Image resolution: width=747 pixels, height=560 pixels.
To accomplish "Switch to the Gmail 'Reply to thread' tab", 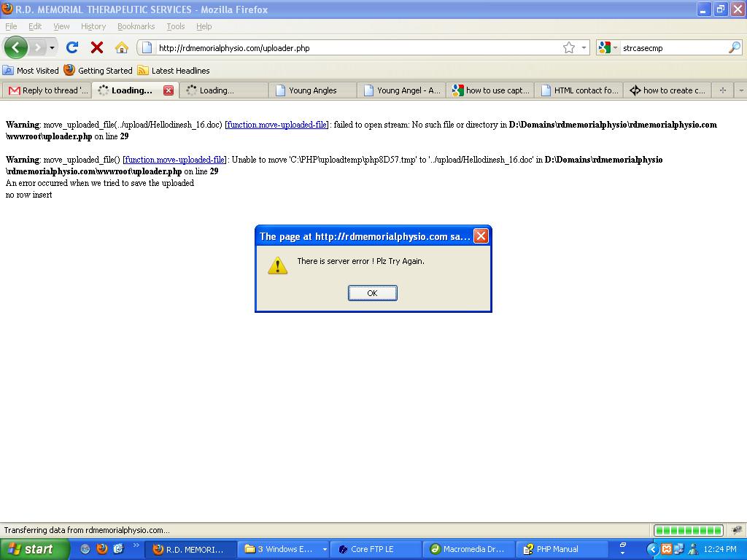I will 47,90.
